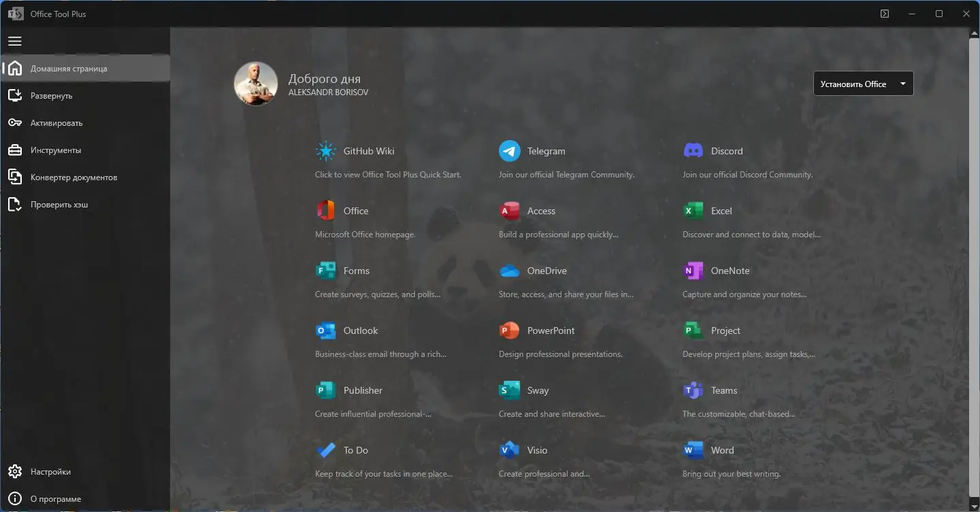Click 'Store, access, and share your files in...' text
980x512 pixels.
click(566, 294)
